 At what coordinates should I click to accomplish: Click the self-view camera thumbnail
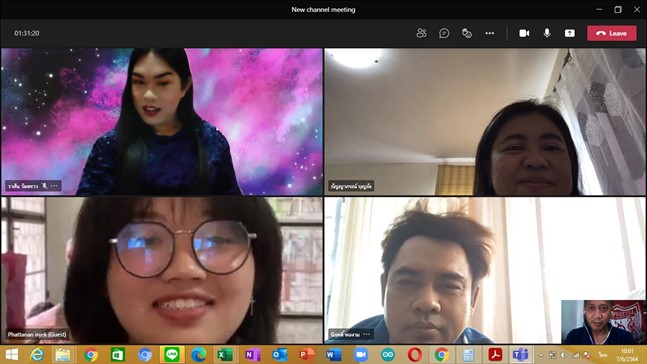pyautogui.click(x=603, y=322)
